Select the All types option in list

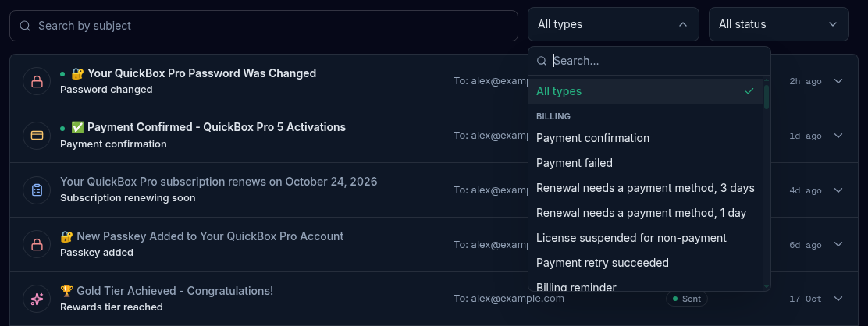click(x=646, y=91)
